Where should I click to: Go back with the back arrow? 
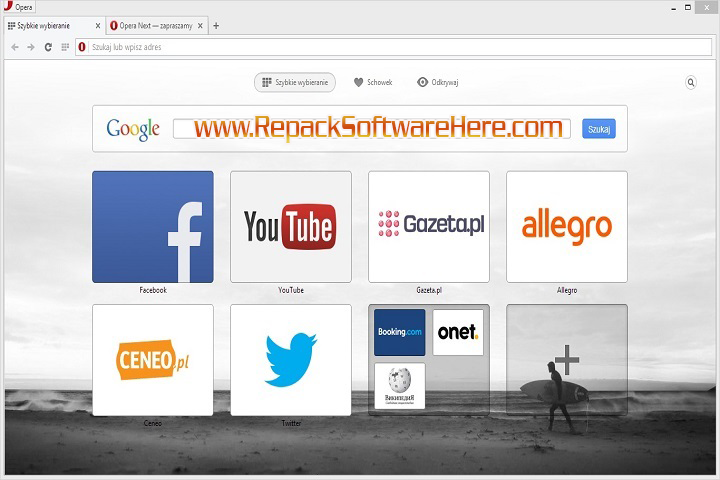[15, 47]
